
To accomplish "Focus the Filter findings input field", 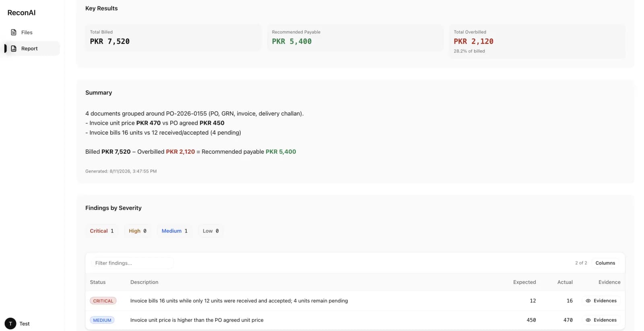I will [132, 263].
